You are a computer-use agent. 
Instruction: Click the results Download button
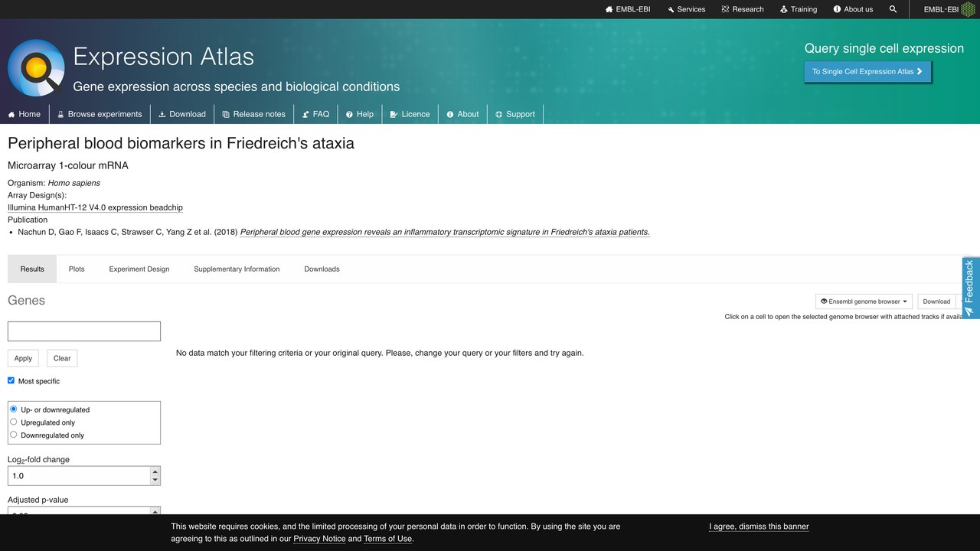point(936,302)
